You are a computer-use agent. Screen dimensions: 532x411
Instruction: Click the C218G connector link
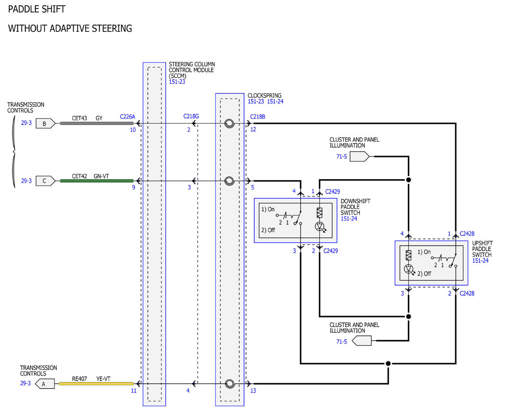coord(191,116)
